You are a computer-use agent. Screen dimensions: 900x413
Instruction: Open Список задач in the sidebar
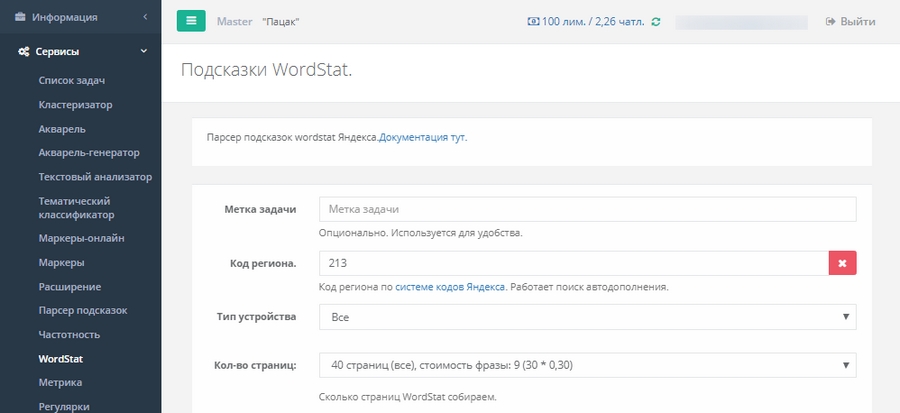[x=72, y=80]
